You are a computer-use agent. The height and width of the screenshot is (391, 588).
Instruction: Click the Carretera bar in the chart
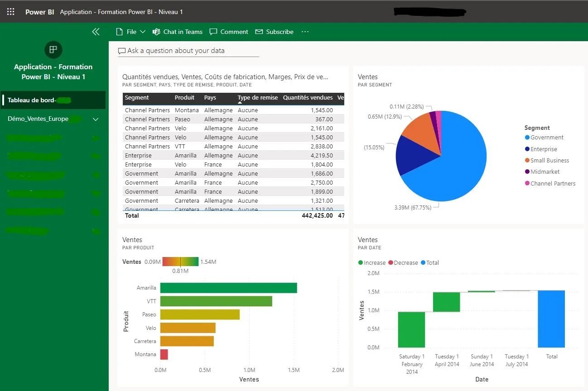[187, 341]
